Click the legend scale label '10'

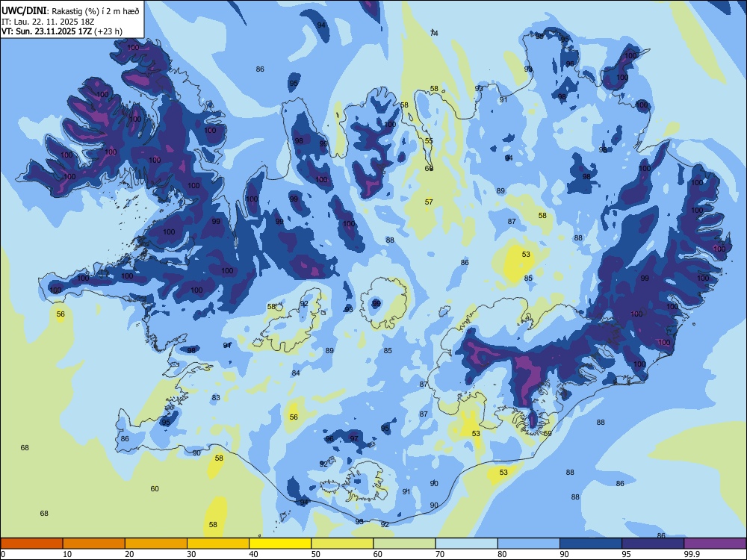67,554
